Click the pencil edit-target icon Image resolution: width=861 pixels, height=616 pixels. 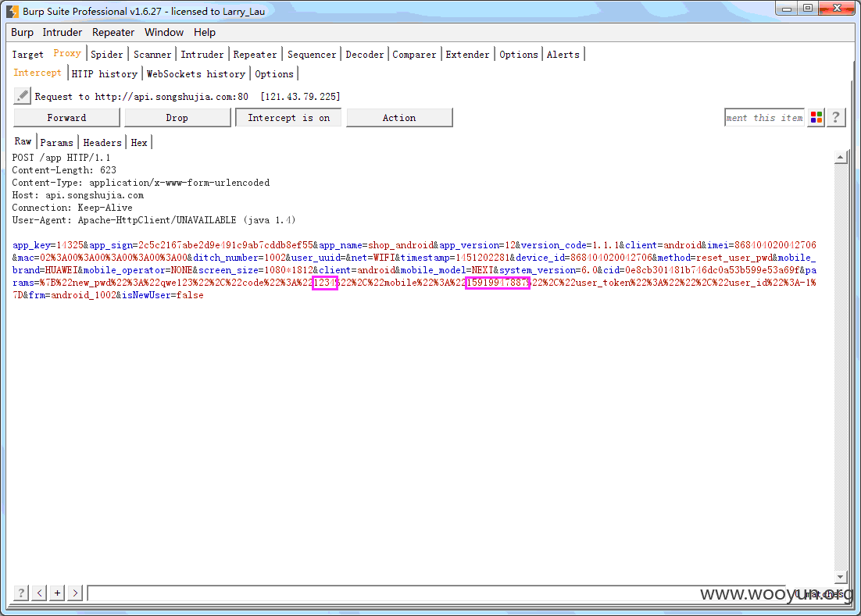click(x=22, y=96)
